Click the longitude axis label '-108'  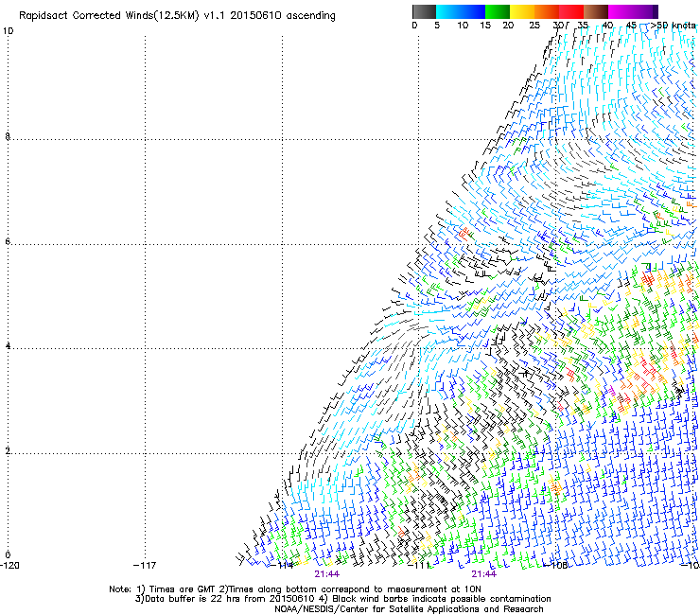tap(556, 566)
